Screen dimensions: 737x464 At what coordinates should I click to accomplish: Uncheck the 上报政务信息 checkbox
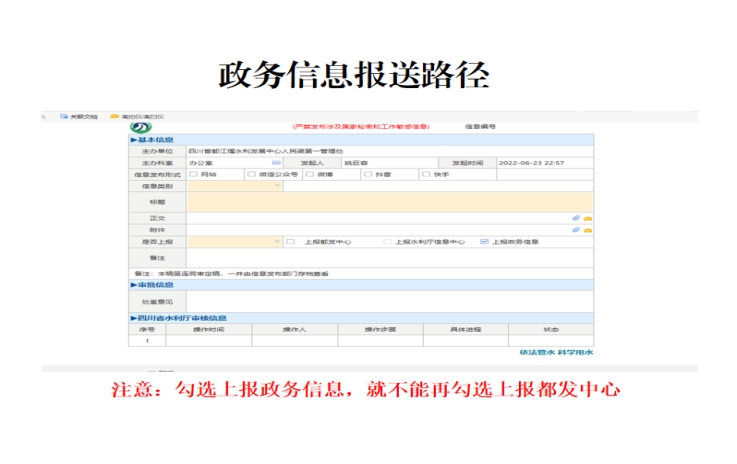tap(484, 242)
